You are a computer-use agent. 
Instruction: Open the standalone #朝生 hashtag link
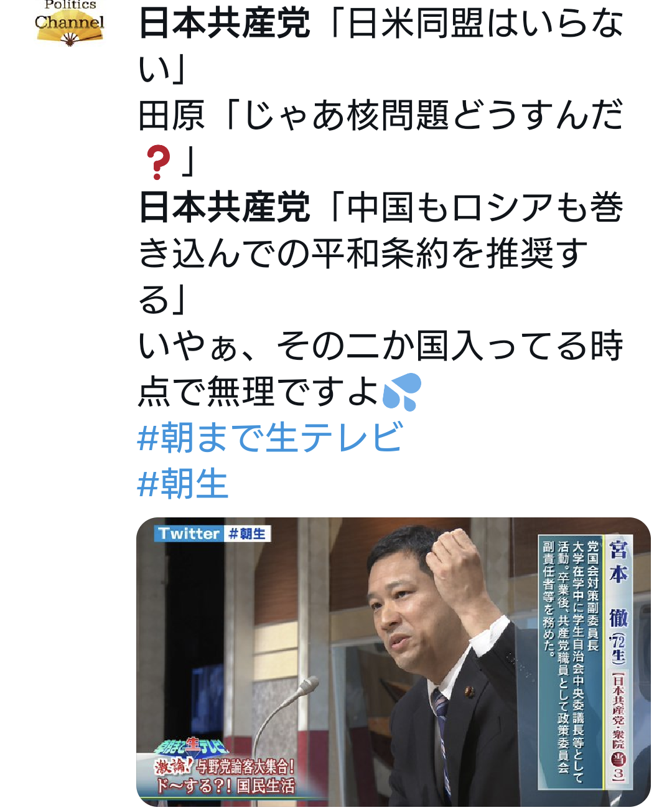(x=183, y=483)
